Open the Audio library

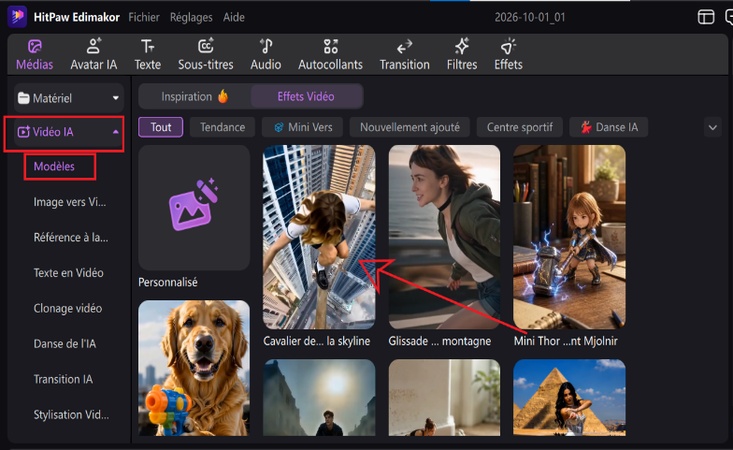pos(266,55)
